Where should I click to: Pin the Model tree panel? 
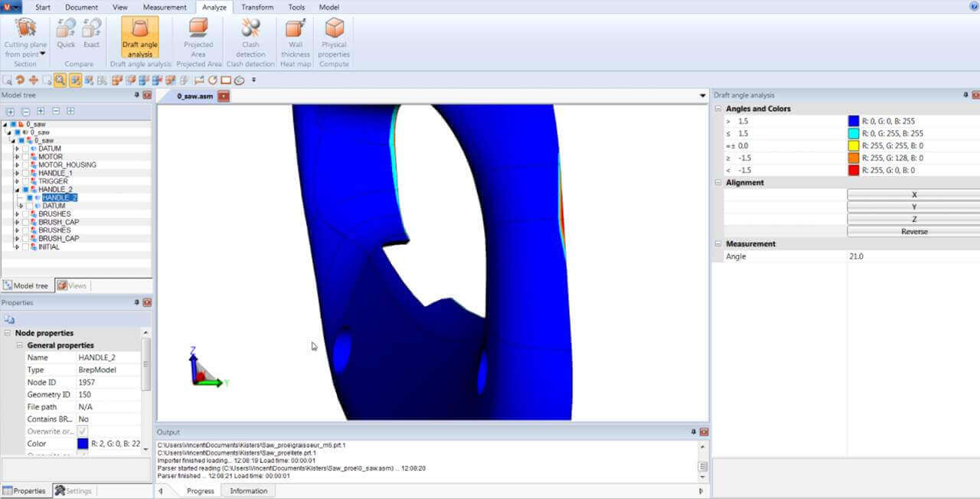click(x=137, y=95)
